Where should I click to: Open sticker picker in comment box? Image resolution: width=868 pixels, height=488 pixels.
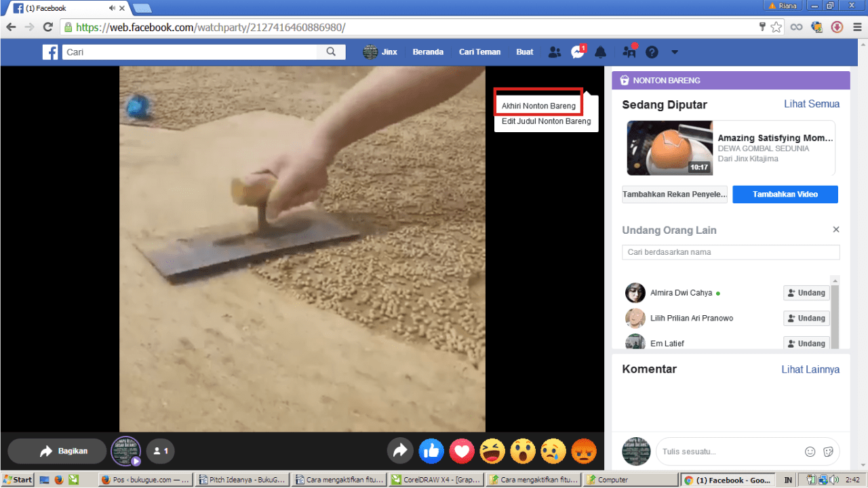(828, 451)
